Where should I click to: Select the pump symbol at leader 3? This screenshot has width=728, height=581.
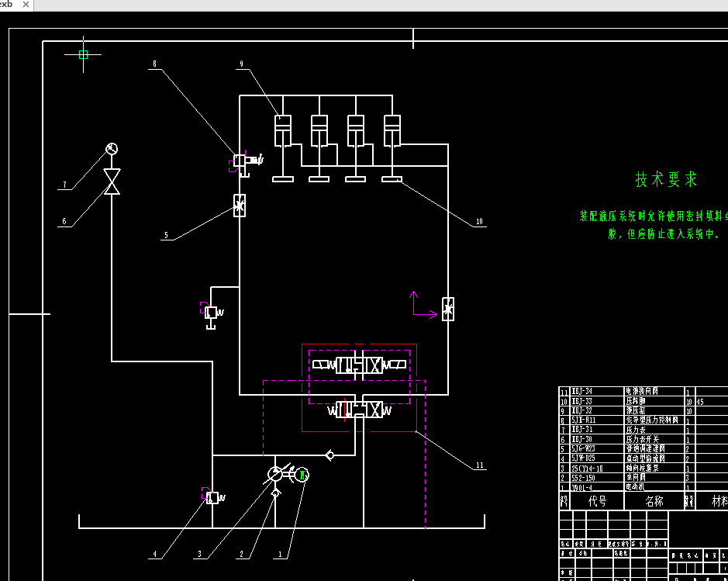276,474
